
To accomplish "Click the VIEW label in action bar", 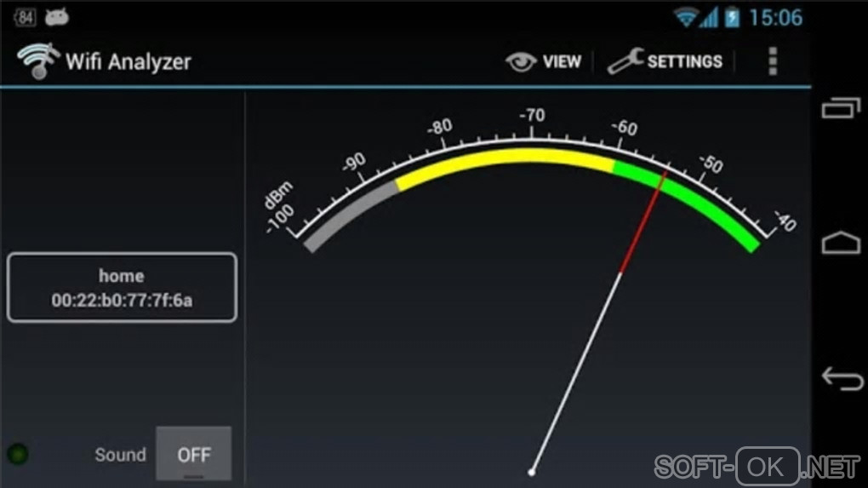I will 562,61.
